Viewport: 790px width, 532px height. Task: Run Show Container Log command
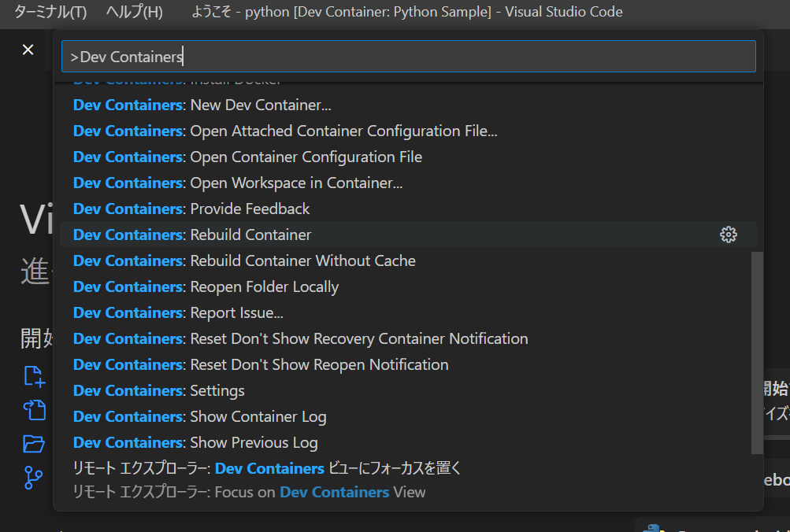point(408,417)
